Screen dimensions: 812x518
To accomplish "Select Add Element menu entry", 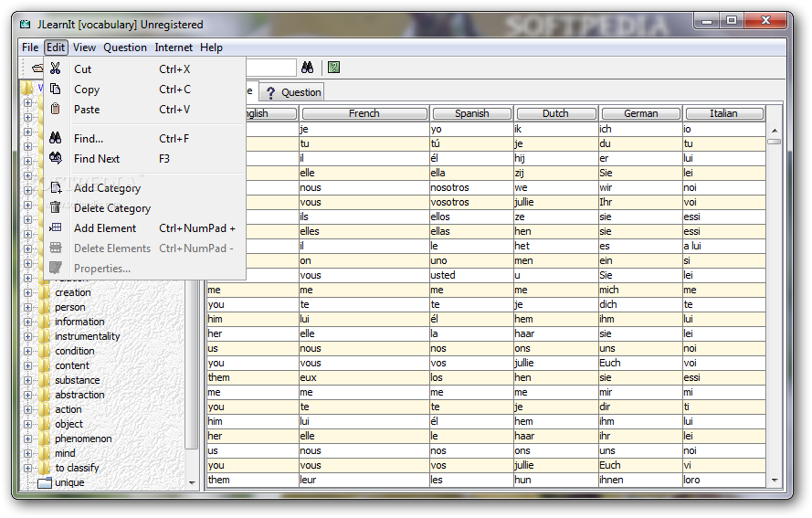I will pos(145,228).
